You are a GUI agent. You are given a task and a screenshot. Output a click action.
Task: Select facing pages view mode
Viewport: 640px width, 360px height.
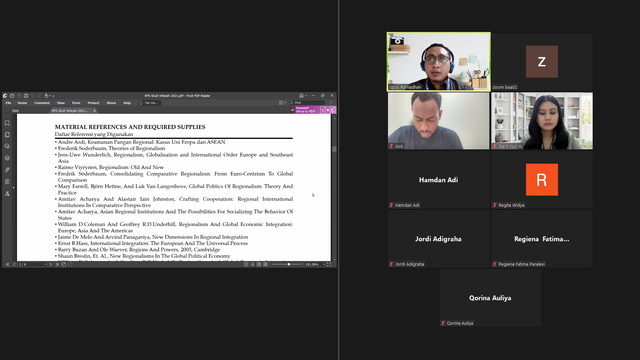tap(259, 264)
